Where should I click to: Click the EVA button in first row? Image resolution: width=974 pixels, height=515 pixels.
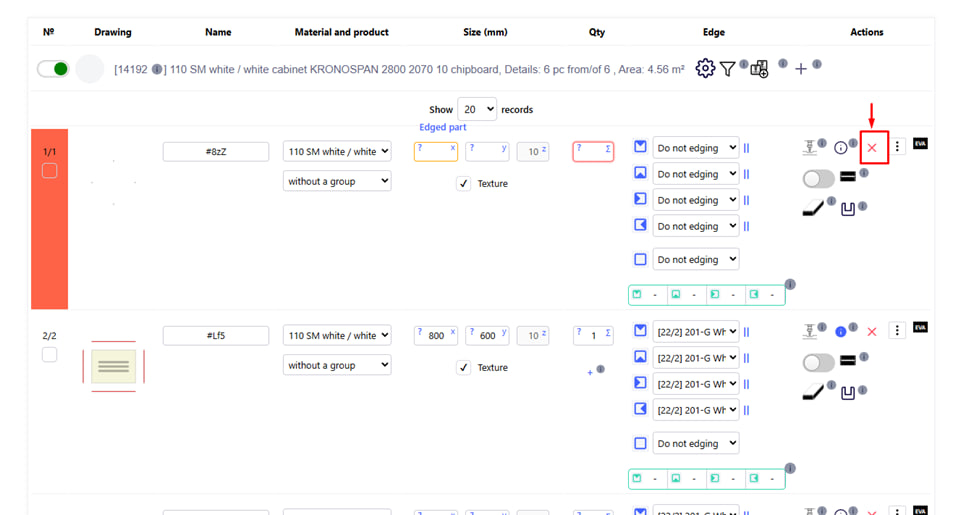coord(920,144)
